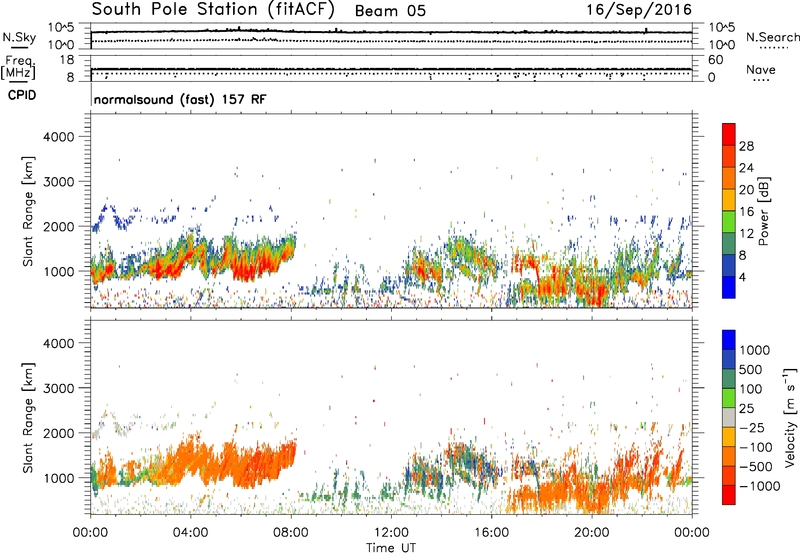This screenshot has height=554, width=800.
Task: Click '2000' on velocity panel range axis
Action: coord(59,433)
